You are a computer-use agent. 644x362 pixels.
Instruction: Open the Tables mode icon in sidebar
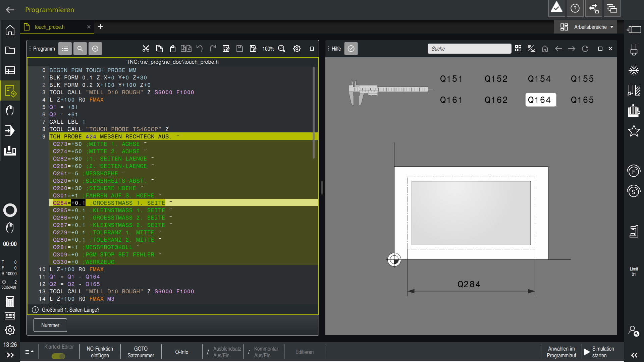coord(10,70)
